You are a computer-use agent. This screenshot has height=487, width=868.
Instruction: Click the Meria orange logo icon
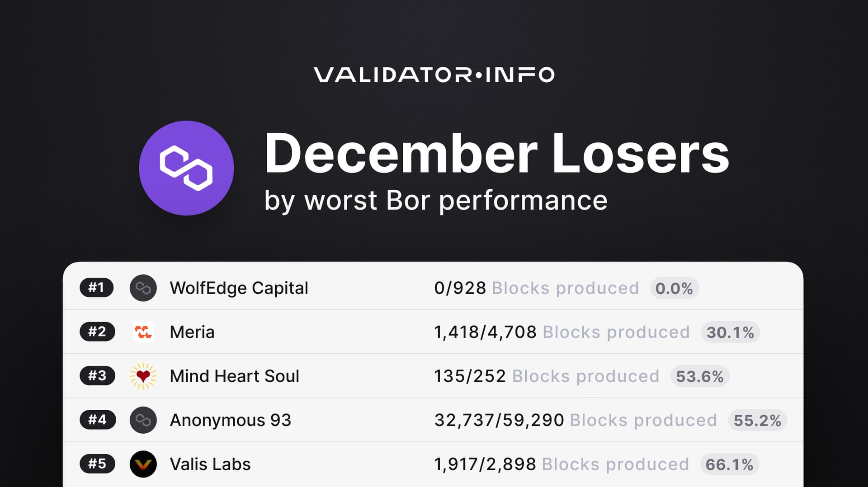[x=143, y=332]
